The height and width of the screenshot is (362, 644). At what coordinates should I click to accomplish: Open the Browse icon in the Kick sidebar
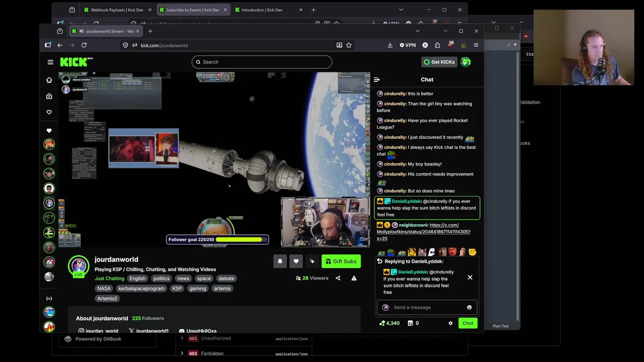click(x=49, y=96)
